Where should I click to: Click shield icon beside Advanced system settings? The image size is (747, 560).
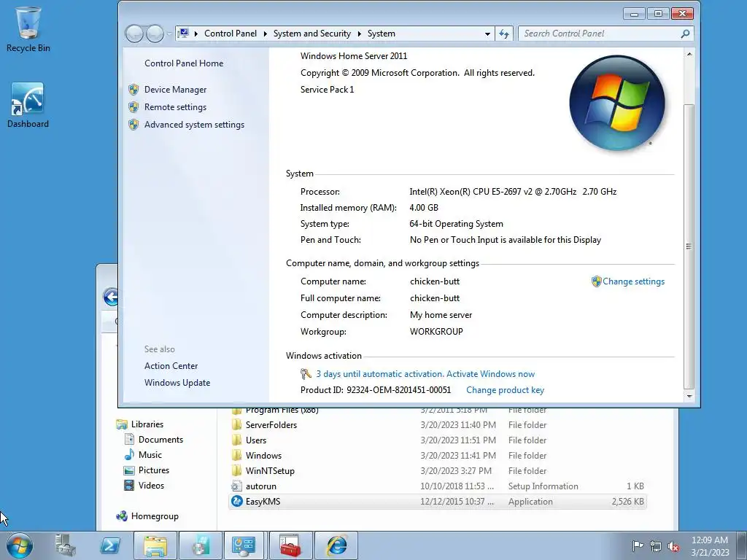[x=133, y=125]
